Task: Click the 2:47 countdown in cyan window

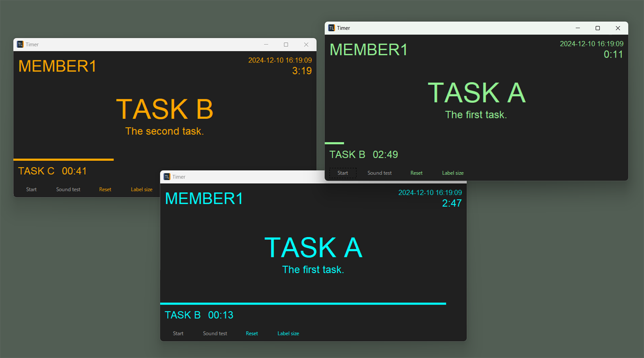Action: (452, 203)
